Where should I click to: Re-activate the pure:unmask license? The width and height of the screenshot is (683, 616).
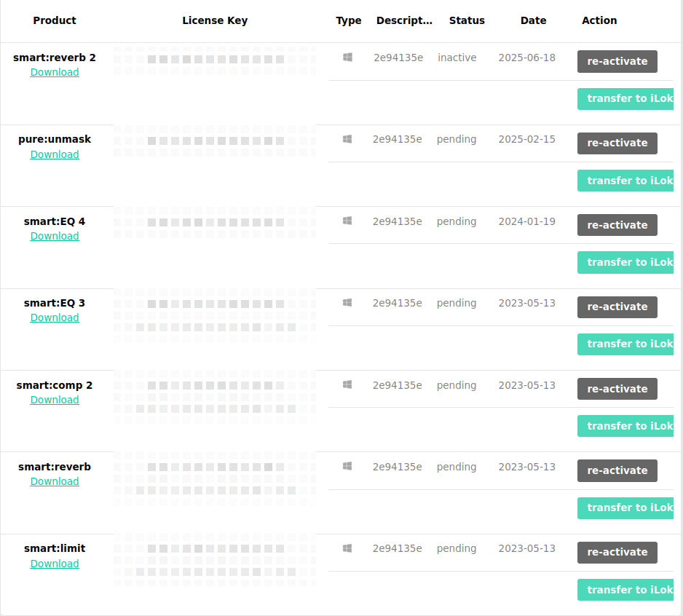click(617, 143)
